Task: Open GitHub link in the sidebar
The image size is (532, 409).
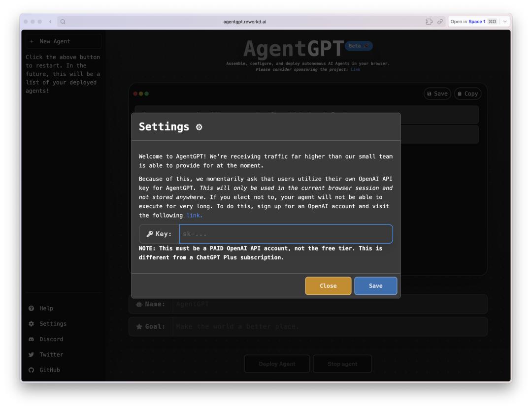Action: pyautogui.click(x=50, y=370)
